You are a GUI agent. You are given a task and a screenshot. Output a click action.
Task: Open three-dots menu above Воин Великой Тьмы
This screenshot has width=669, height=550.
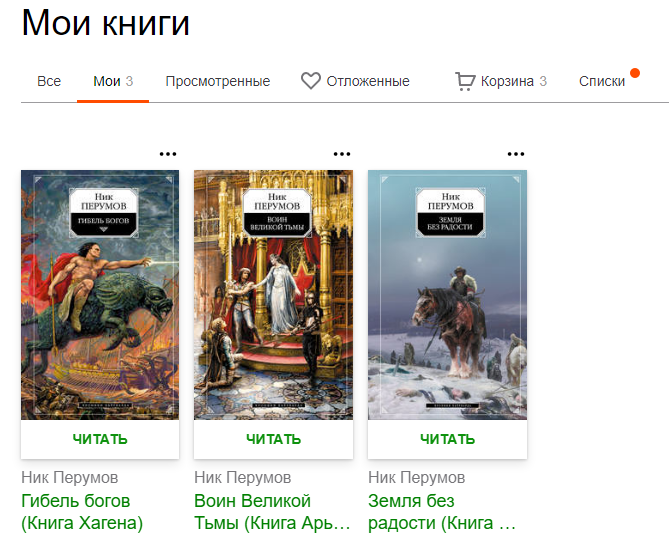click(342, 154)
